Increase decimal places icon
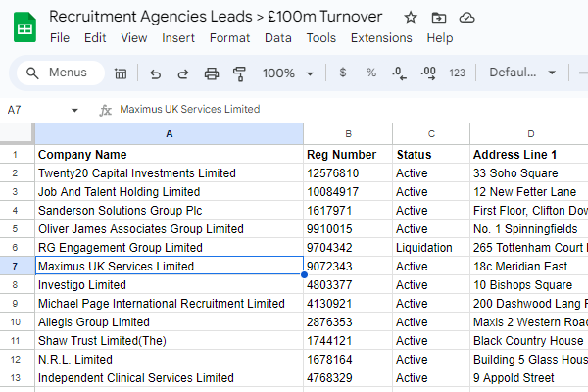Screen dimensions: 588x392 (428, 73)
